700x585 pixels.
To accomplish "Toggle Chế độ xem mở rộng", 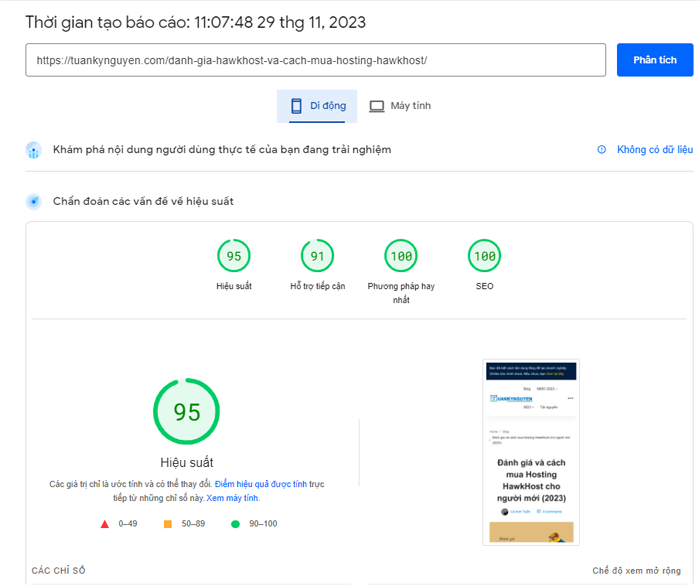I will [x=637, y=570].
